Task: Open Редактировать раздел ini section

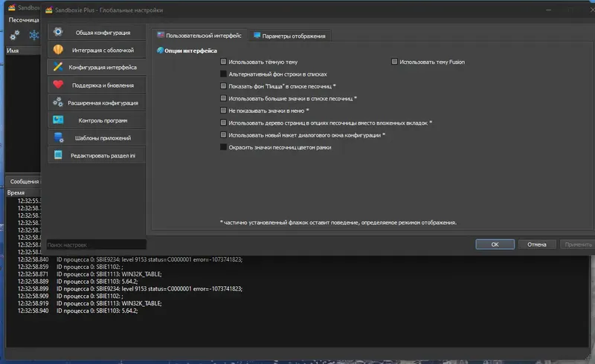Action: [97, 155]
